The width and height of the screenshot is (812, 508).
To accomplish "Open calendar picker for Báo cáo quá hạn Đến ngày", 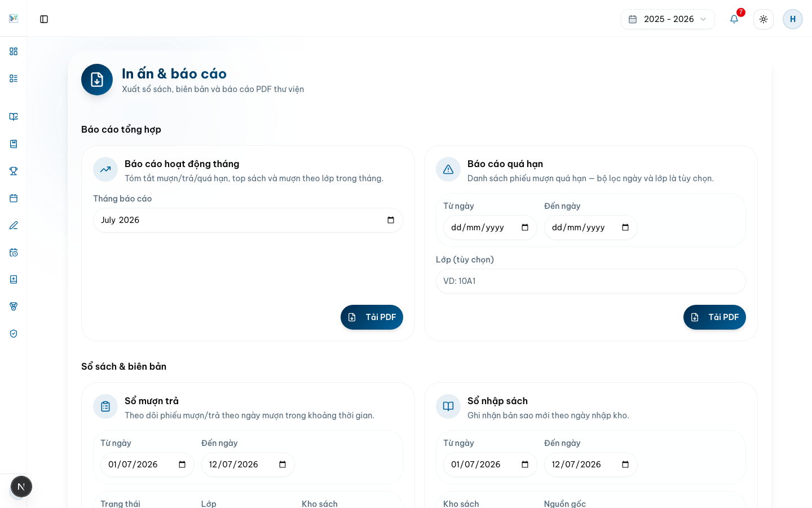I will (x=625, y=227).
